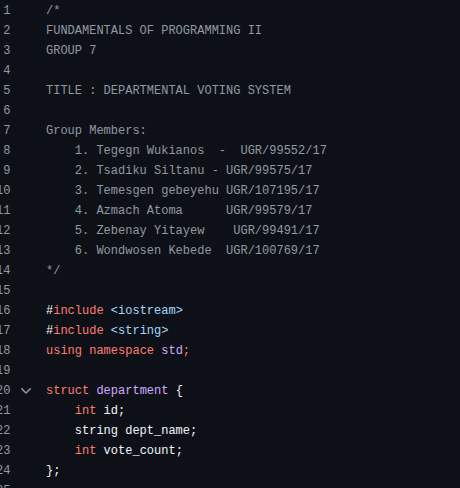Select line number 3
Viewport: 460px width, 488px height.
point(7,50)
